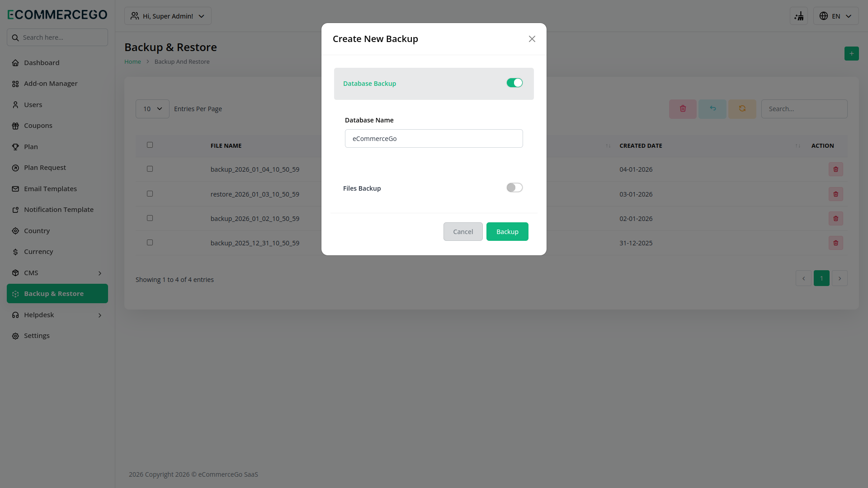
Task: Delete the 03-01-2026 restore row
Action: [x=835, y=194]
